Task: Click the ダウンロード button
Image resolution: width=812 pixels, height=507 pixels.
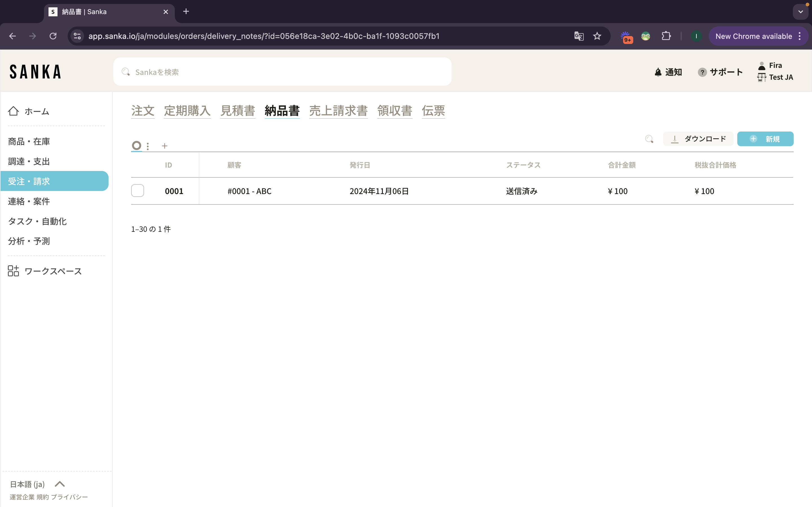Action: click(698, 139)
